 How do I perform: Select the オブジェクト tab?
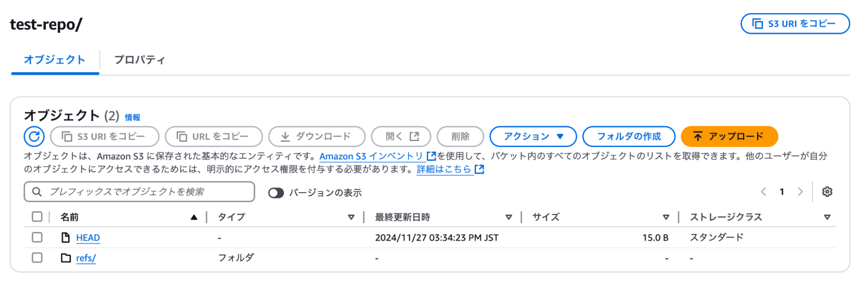coord(55,60)
